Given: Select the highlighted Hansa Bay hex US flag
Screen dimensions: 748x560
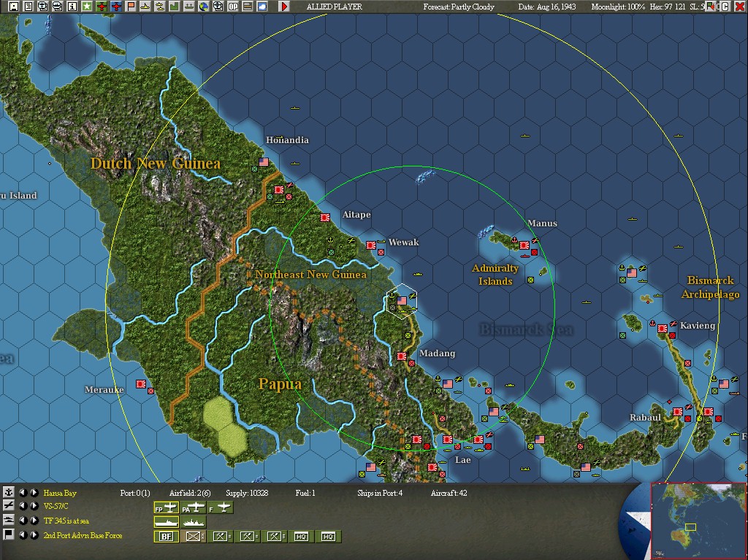Looking at the screenshot, I should [x=402, y=301].
